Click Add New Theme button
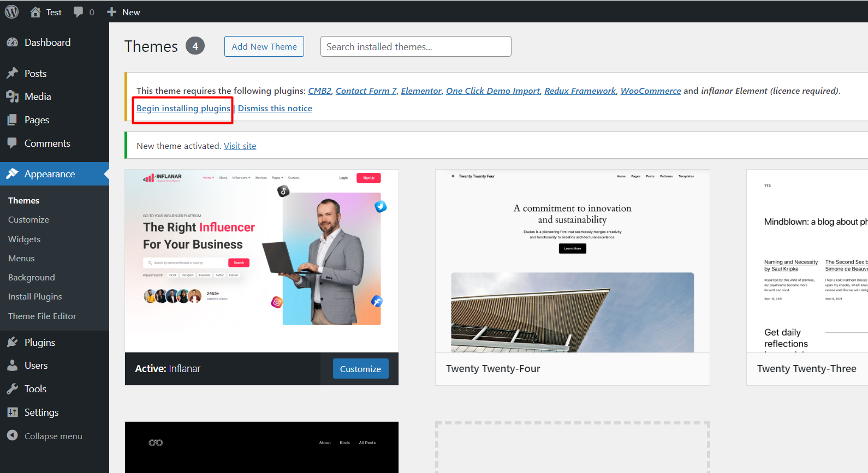 pyautogui.click(x=264, y=46)
